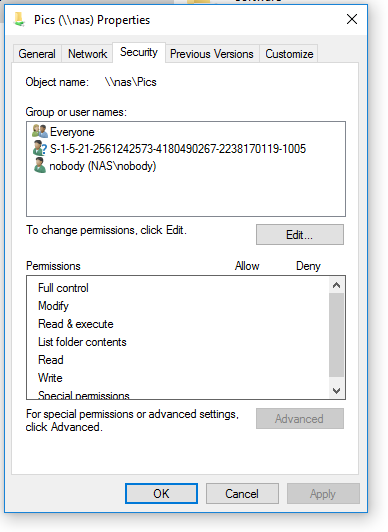Select Everyone in the user names list
The image size is (388, 532).
coord(72,132)
